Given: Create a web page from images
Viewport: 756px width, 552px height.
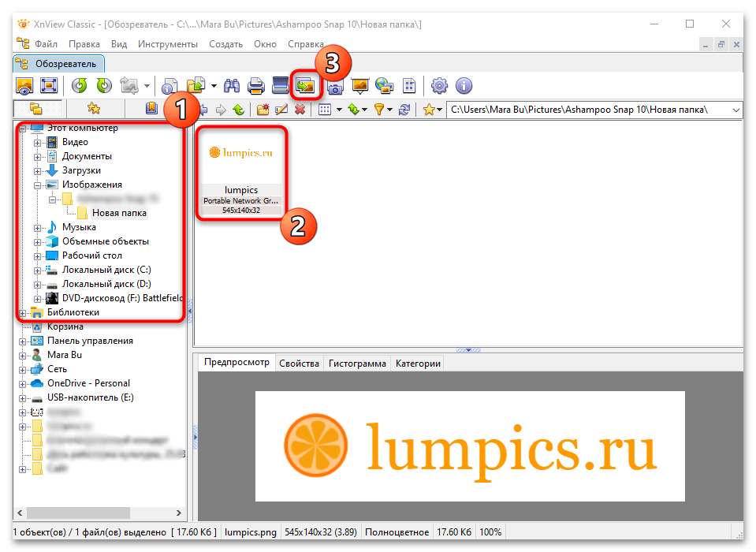Looking at the screenshot, I should 384,86.
